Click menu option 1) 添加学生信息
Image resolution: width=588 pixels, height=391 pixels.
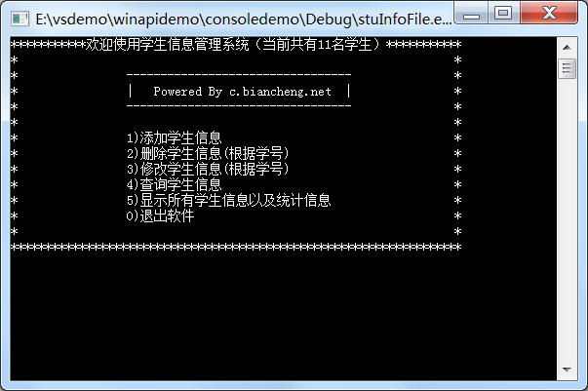[174, 137]
